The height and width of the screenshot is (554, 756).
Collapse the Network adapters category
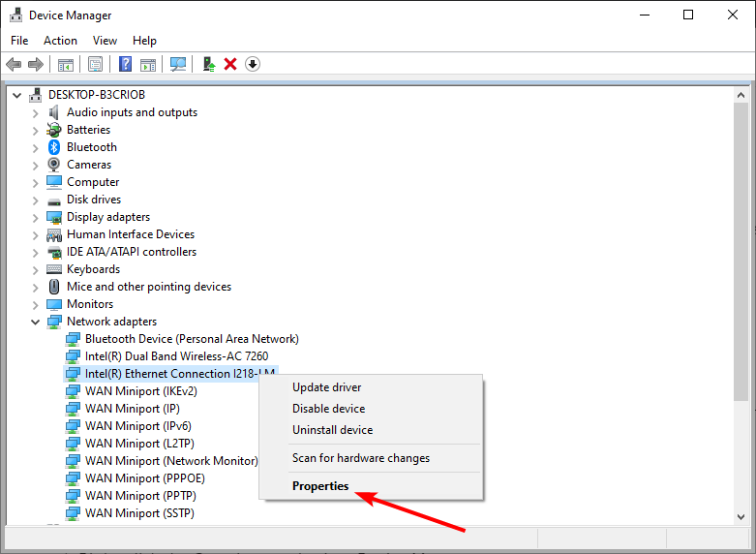pyautogui.click(x=35, y=322)
